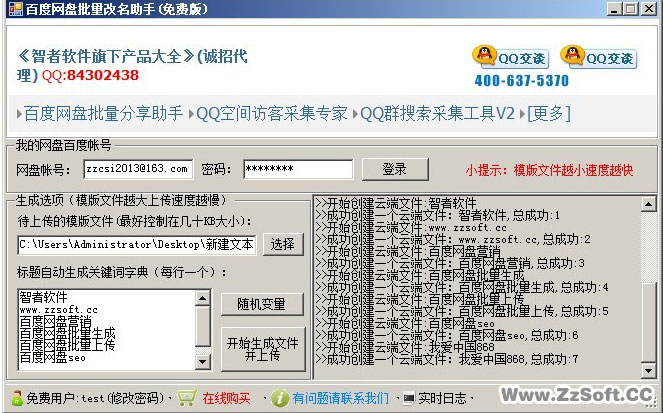Open the [更多] link
Viewport: 663px width, 413px height.
[549, 114]
